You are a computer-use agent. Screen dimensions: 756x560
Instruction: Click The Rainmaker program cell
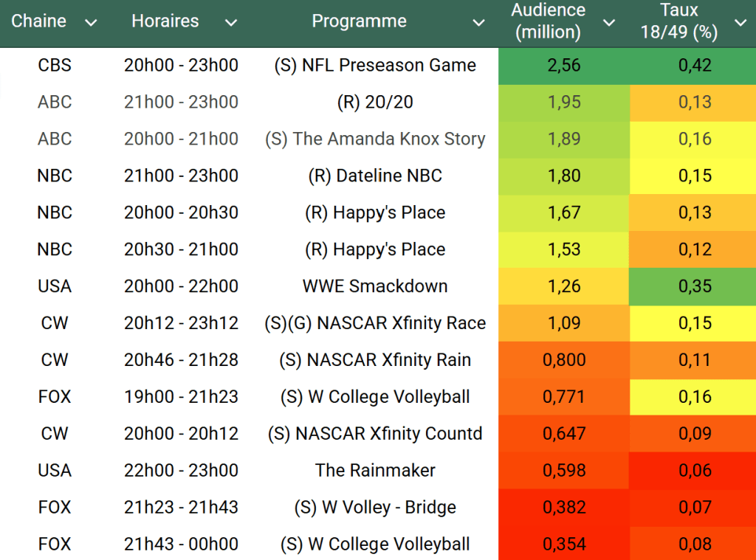(x=375, y=471)
